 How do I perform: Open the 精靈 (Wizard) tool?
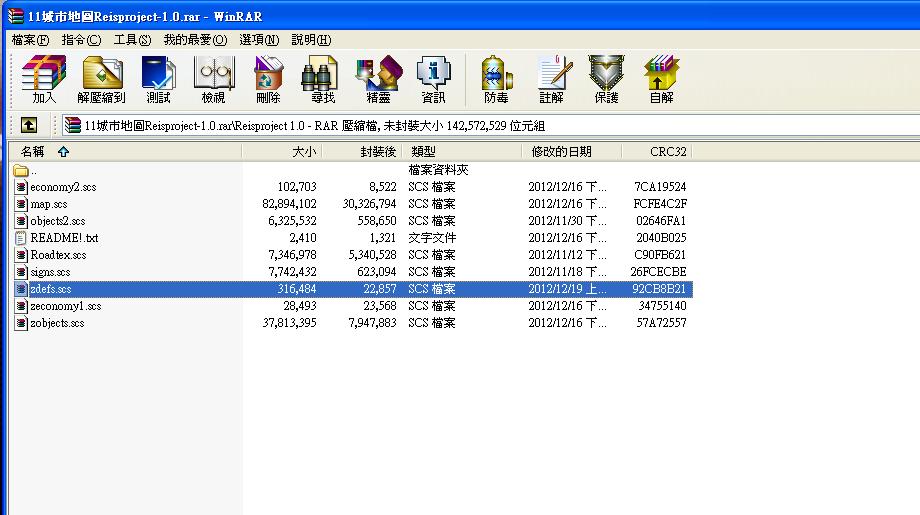[378, 79]
